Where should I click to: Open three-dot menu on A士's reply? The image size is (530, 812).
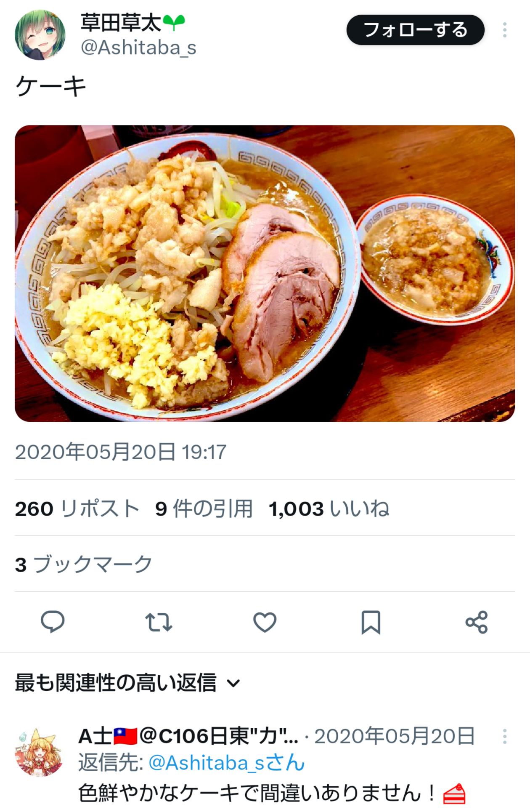point(504,736)
